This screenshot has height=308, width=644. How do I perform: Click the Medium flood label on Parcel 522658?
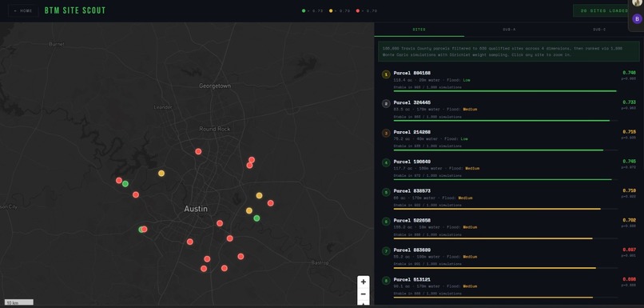pyautogui.click(x=470, y=227)
